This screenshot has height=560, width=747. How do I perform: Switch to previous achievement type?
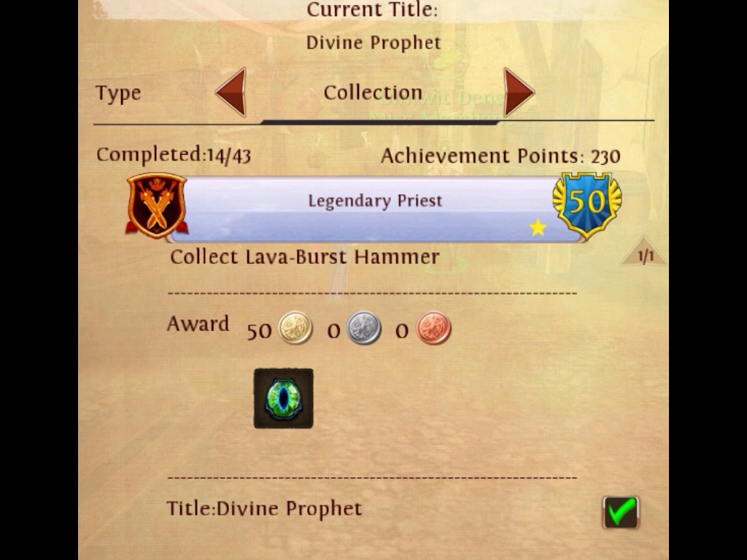[231, 92]
